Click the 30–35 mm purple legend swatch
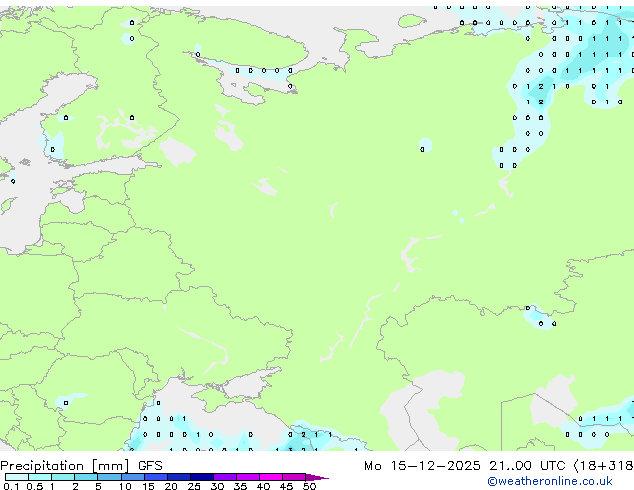634x490 pixels. (x=225, y=477)
